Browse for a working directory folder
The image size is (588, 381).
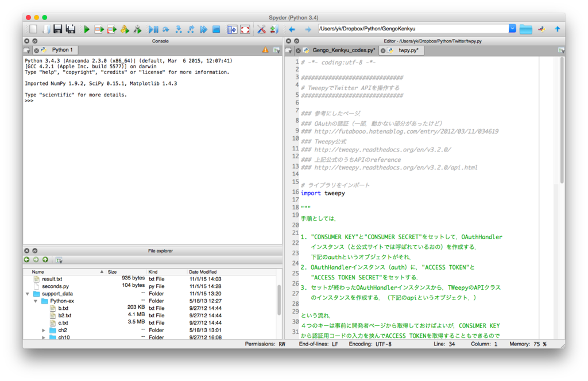526,29
